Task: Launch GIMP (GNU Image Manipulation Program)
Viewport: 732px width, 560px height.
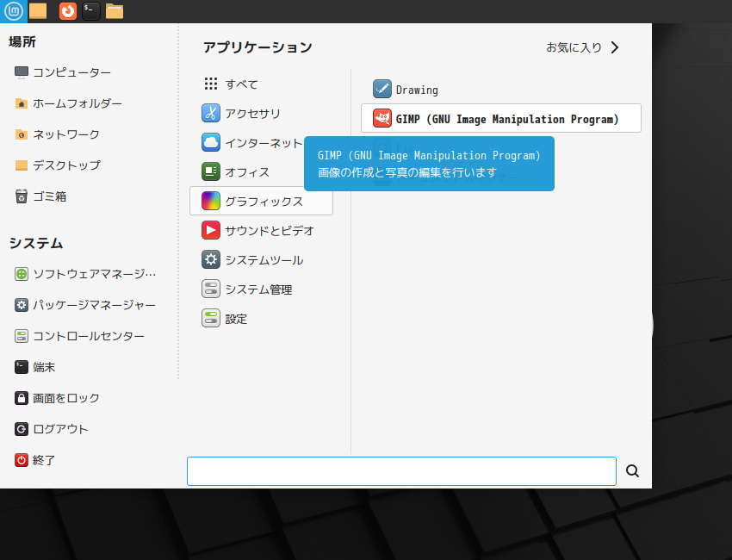Action: (x=501, y=118)
